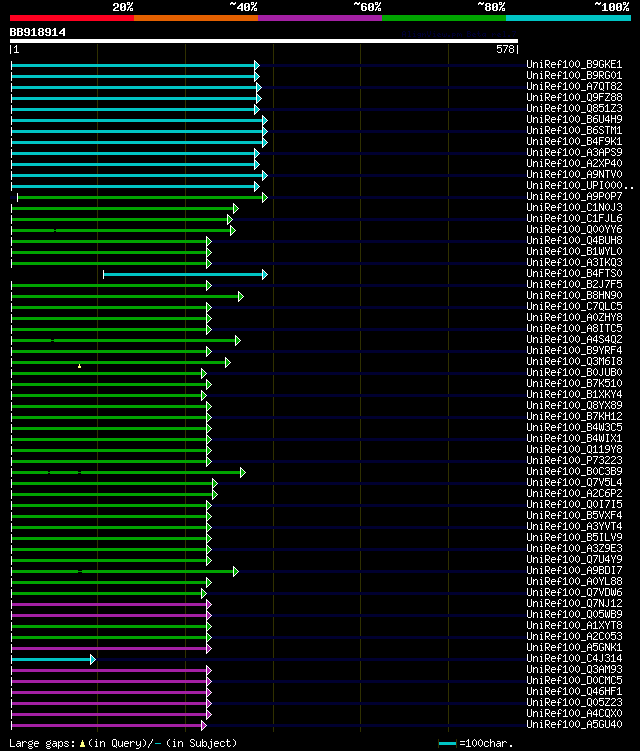Click the orange ~40% identity color legend

(x=196, y=18)
